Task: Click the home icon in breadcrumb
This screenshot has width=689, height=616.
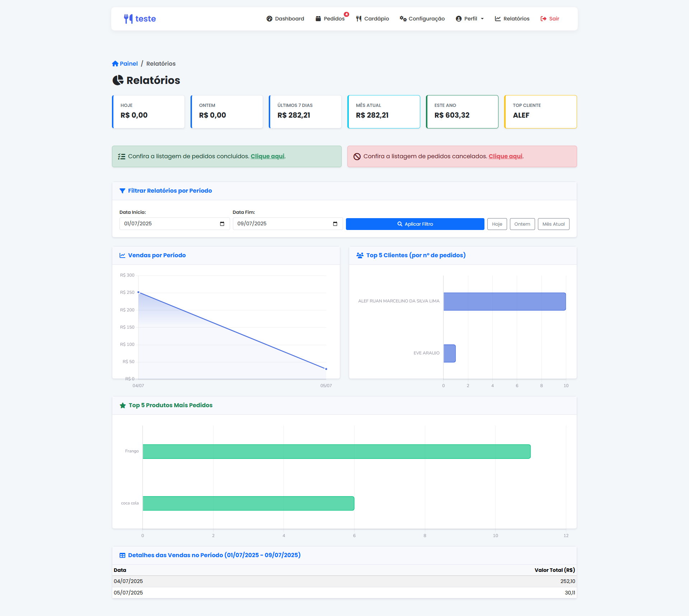Action: (x=115, y=64)
